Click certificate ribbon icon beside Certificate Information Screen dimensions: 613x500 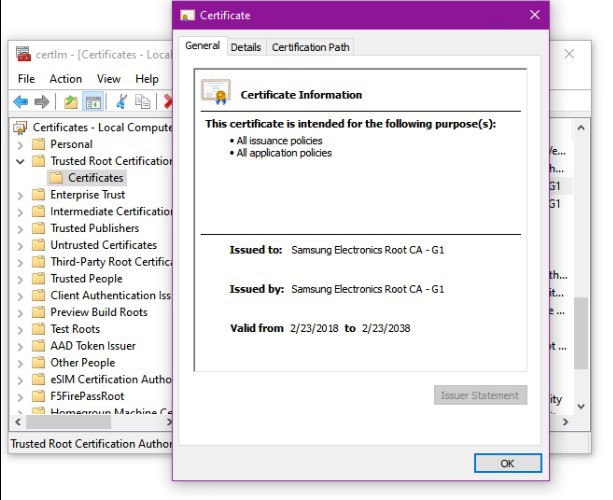click(216, 92)
